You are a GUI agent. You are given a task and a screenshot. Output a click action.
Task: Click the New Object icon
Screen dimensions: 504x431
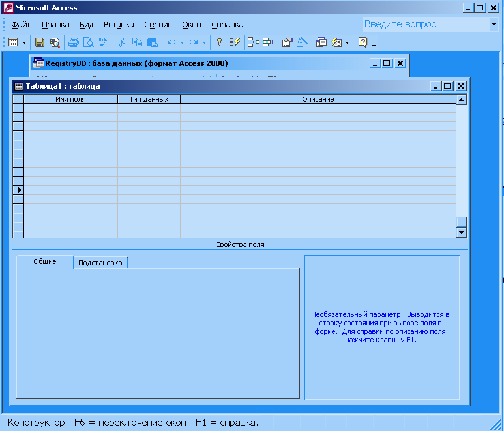pyautogui.click(x=336, y=42)
